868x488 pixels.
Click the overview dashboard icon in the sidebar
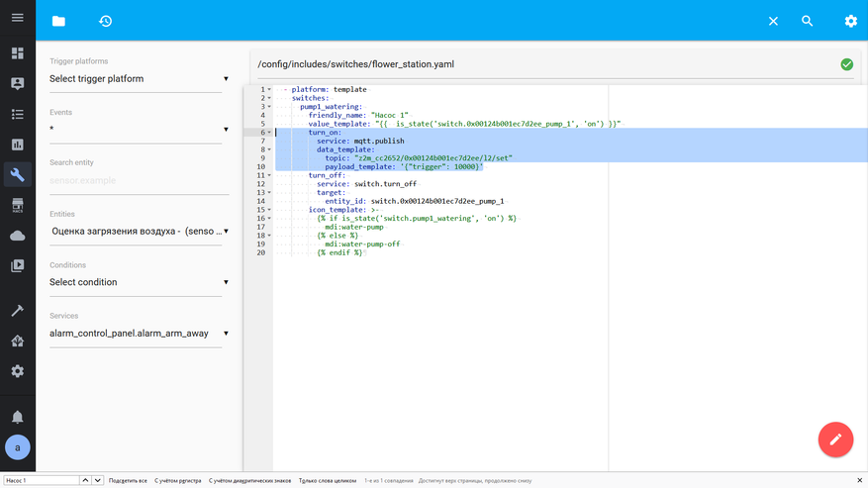coord(17,53)
